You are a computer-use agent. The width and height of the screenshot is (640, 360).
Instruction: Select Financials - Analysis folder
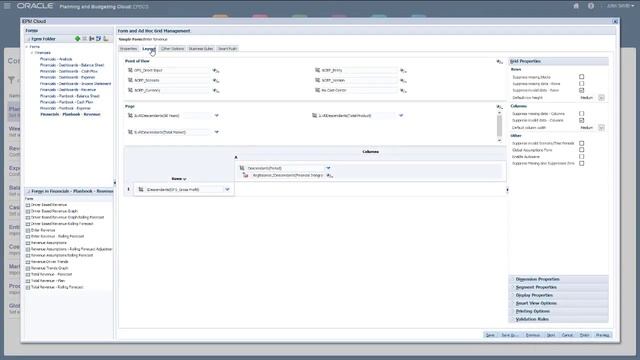click(56, 59)
